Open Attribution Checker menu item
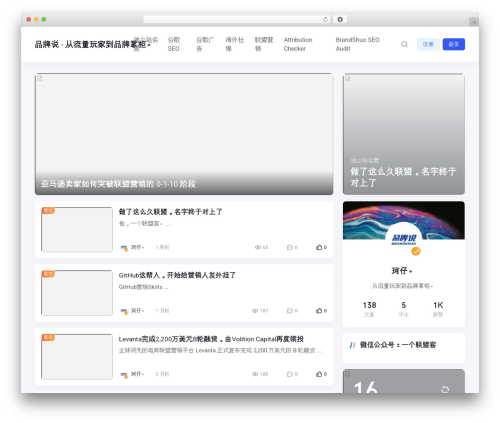This screenshot has width=500, height=423. tap(298, 44)
